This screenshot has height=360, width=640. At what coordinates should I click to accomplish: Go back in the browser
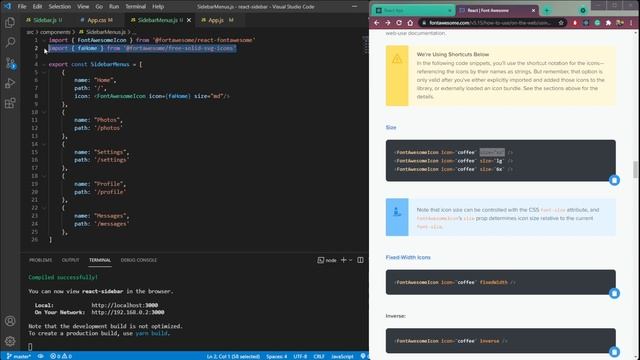pyautogui.click(x=376, y=23)
